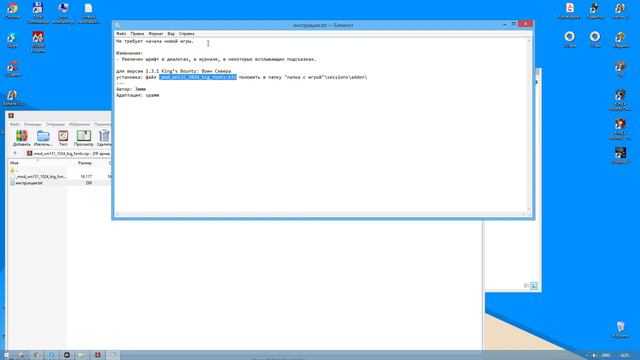Click the small icon in the background window corner
This screenshot has height=360, width=640.
coord(534,286)
